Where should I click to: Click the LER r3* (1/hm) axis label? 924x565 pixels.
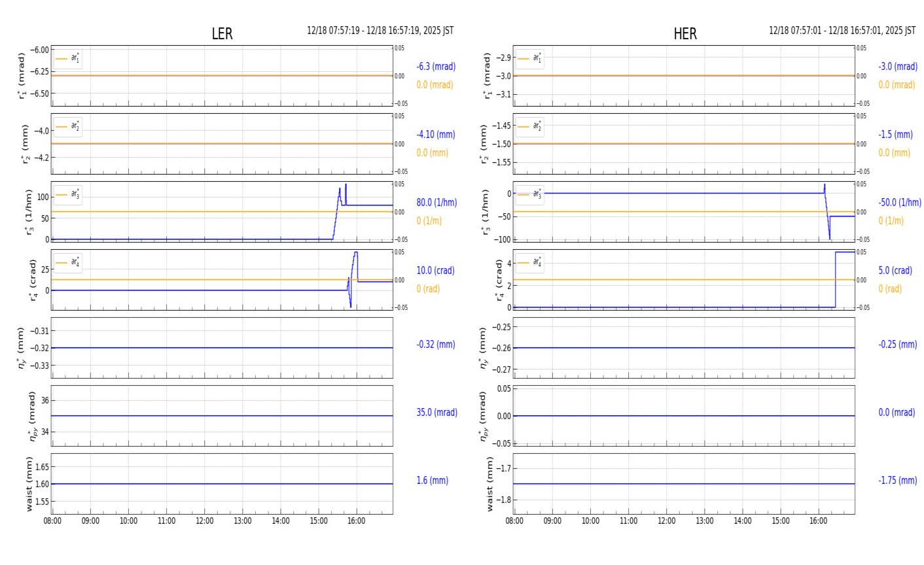click(29, 212)
